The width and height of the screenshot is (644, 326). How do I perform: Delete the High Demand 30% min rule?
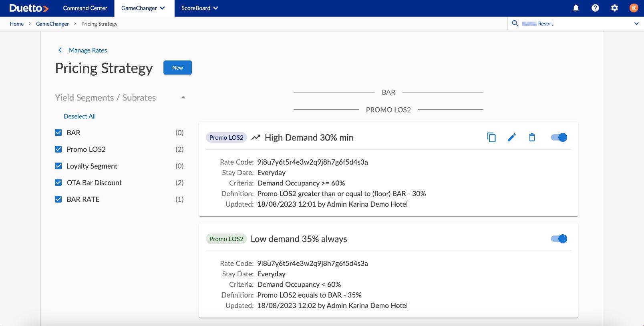coord(532,137)
